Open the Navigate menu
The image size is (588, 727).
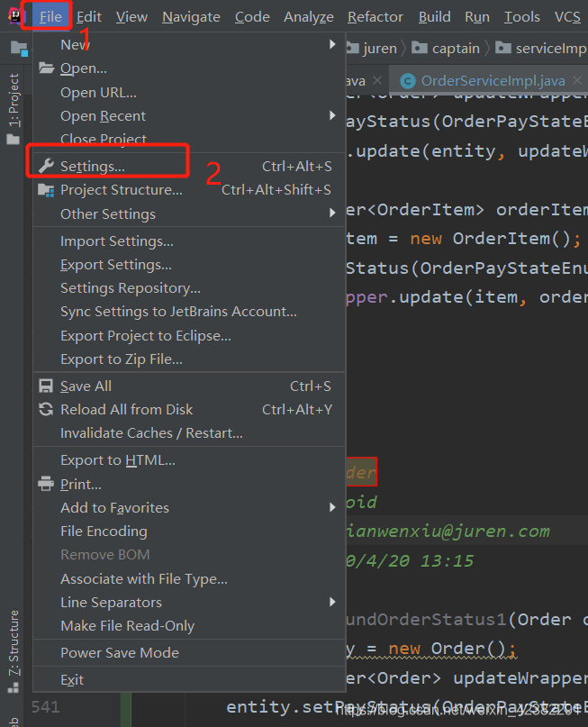(x=191, y=17)
